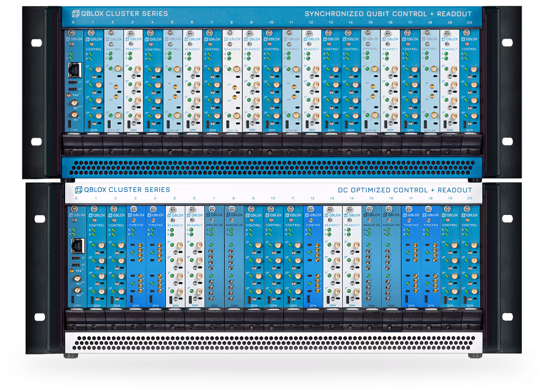Screen dimensions: 547x392
Task: Click slot number 0 on blue-header cluster
Action: [x=73, y=22]
